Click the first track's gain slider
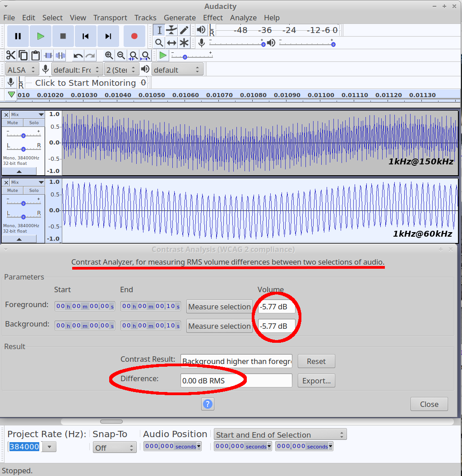Screen dimensions: 462x476 [x=23, y=135]
